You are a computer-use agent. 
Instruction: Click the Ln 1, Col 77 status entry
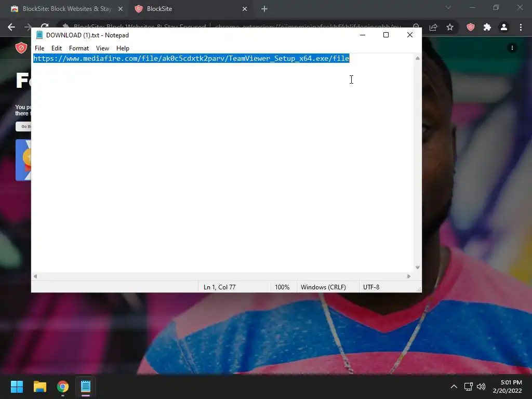click(220, 287)
